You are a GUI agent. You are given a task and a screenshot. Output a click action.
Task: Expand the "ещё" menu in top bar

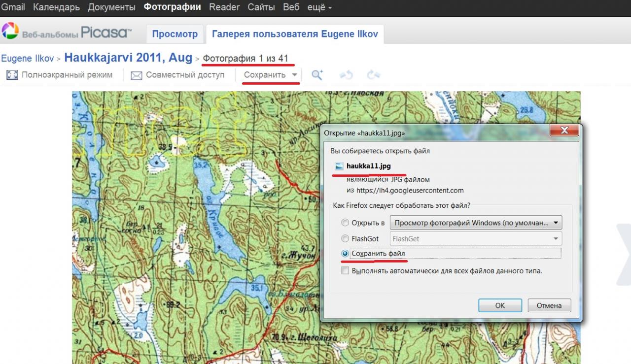320,7
